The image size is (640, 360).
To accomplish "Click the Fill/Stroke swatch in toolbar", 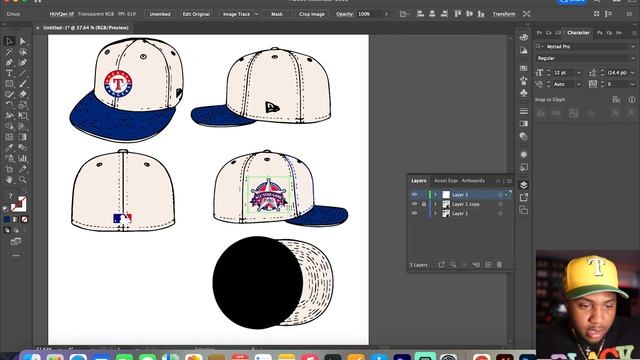I will (18, 204).
